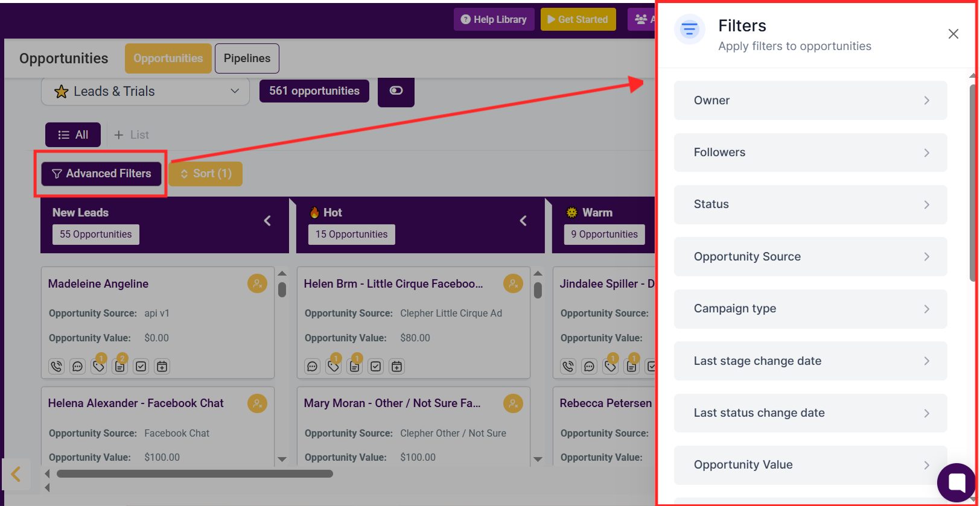Open notes icon on Jindalee Spiller card
Viewport: 980px width, 506px height.
tap(632, 366)
